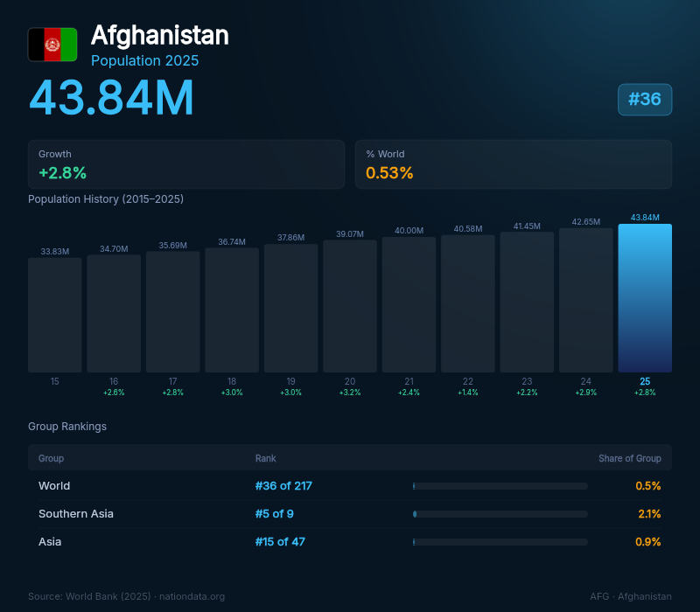The height and width of the screenshot is (612, 700).
Task: Select the Southern Asia row name
Action: pos(76,514)
